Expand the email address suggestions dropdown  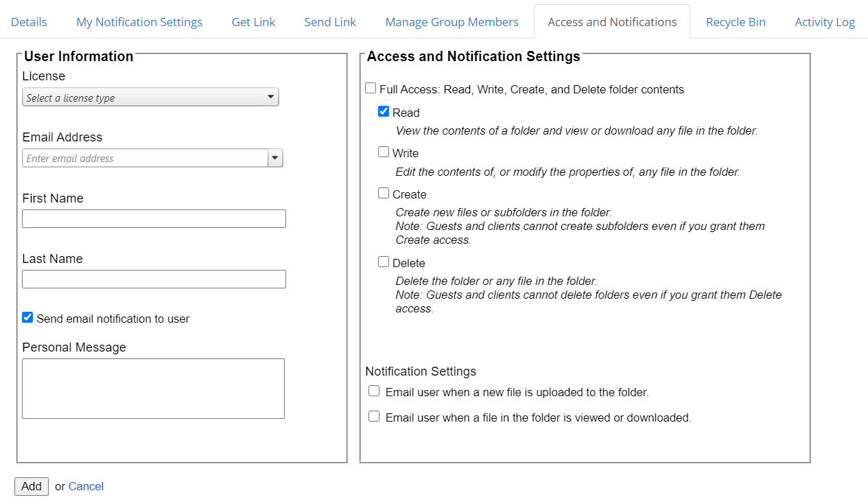pos(275,158)
